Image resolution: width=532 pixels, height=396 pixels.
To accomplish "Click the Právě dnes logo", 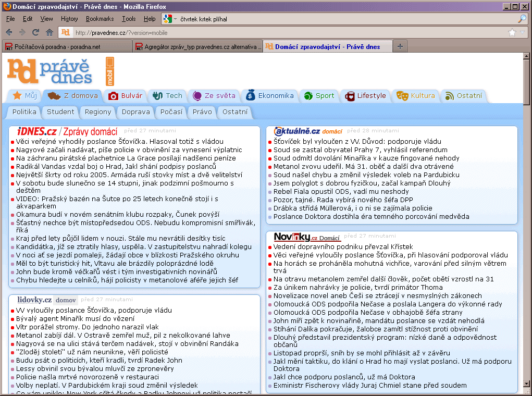I will tap(50, 71).
